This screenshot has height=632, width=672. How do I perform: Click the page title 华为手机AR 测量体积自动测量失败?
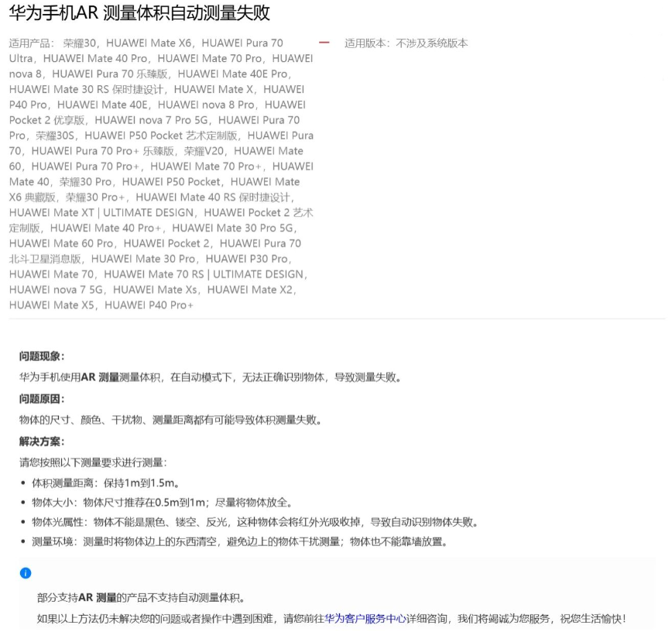[x=139, y=13]
